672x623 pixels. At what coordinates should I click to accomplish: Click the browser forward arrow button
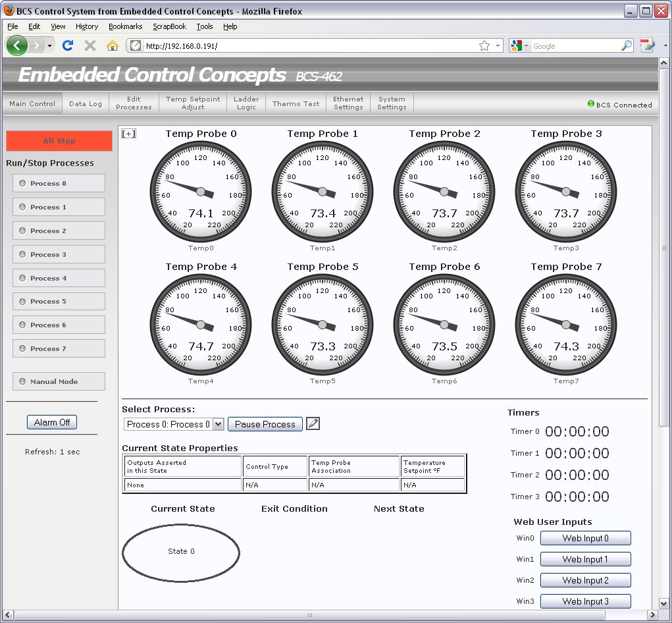(38, 45)
